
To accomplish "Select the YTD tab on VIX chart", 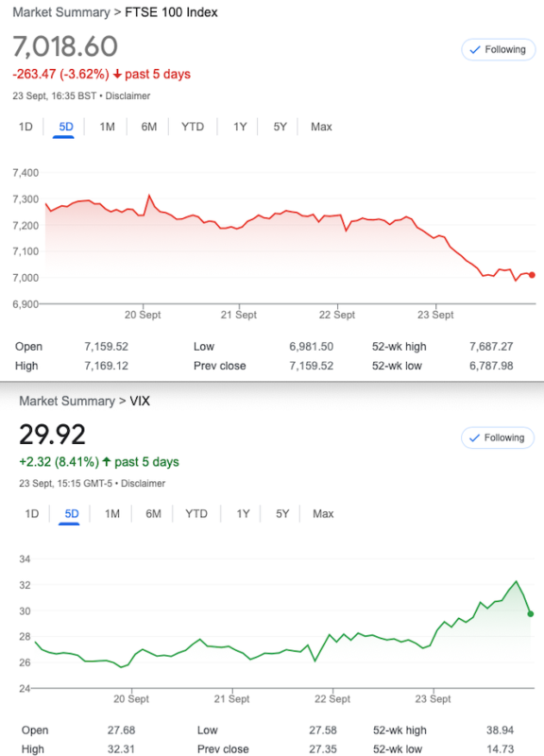I will (196, 514).
